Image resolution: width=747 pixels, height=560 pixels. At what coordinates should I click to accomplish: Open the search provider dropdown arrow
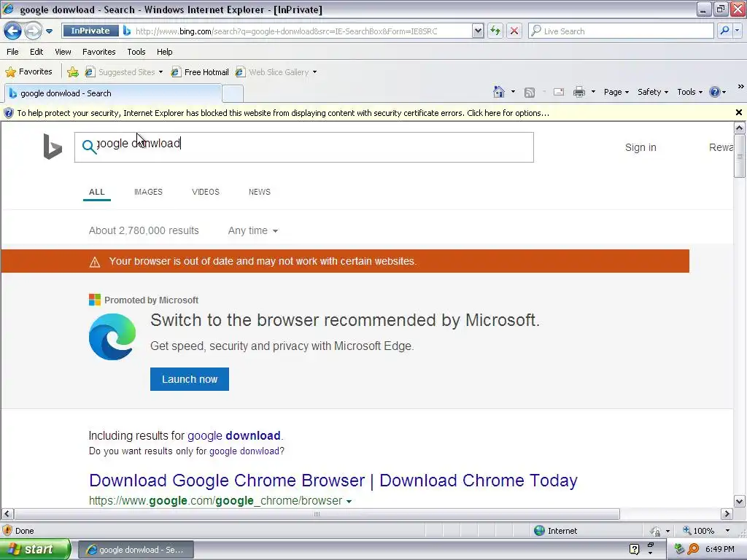(738, 31)
